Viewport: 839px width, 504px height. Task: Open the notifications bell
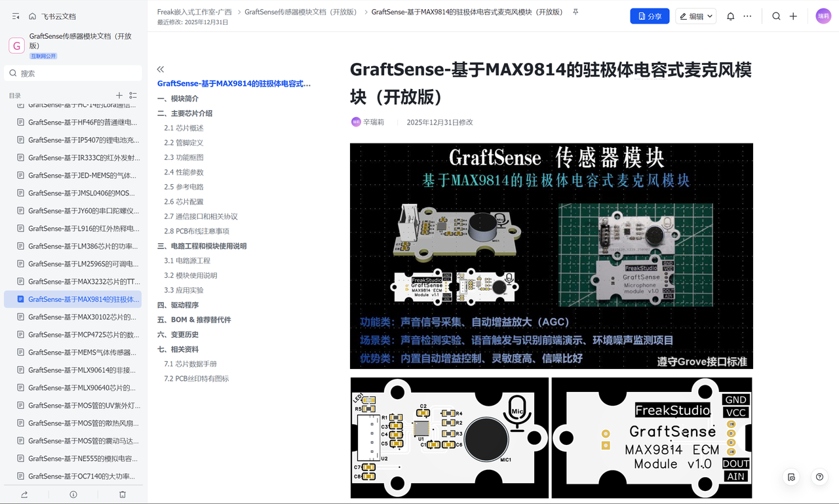730,16
